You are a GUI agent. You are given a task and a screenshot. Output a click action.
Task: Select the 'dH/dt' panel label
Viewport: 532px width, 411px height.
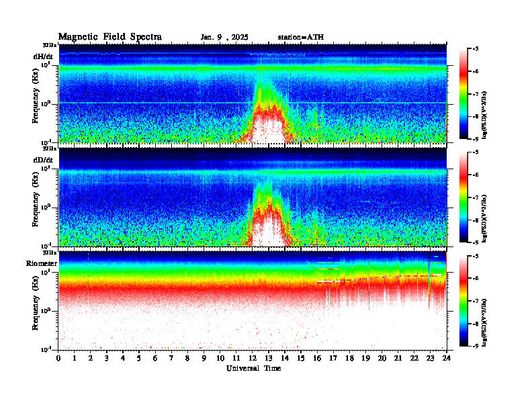pos(43,56)
